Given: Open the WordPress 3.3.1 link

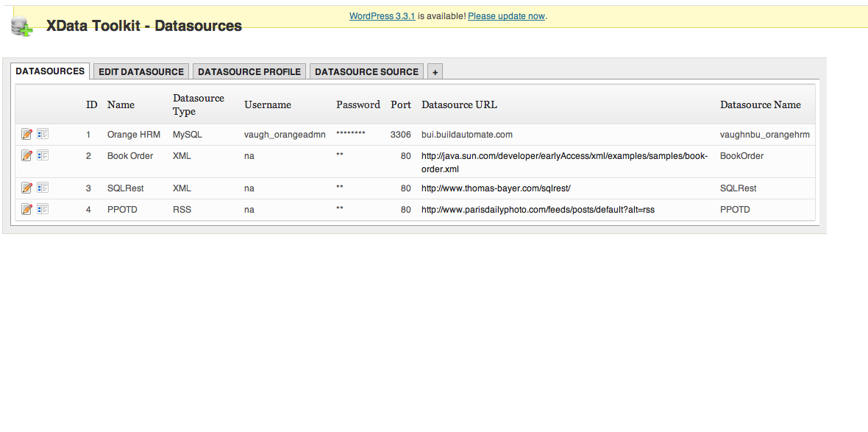Looking at the screenshot, I should 382,16.
